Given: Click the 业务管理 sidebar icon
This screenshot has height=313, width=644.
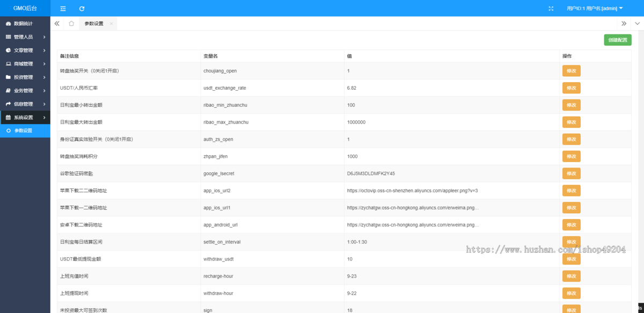Looking at the screenshot, I should tap(8, 91).
